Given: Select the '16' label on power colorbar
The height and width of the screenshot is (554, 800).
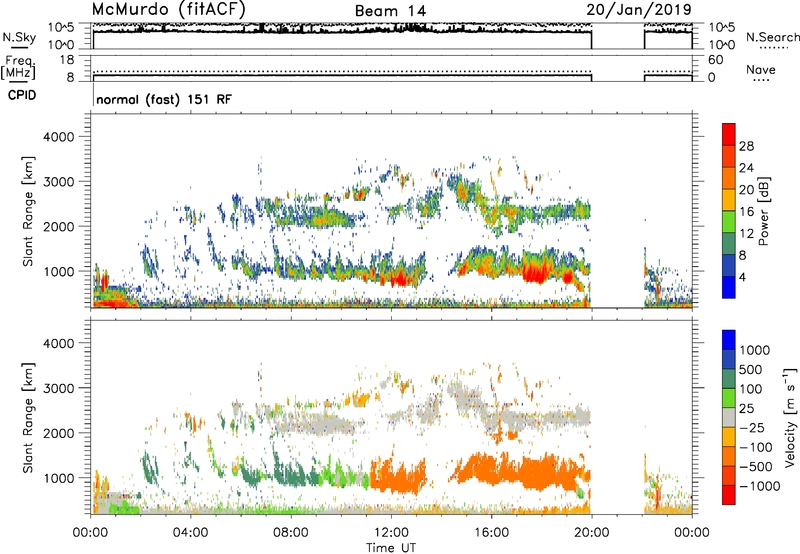Looking at the screenshot, I should pos(746,212).
